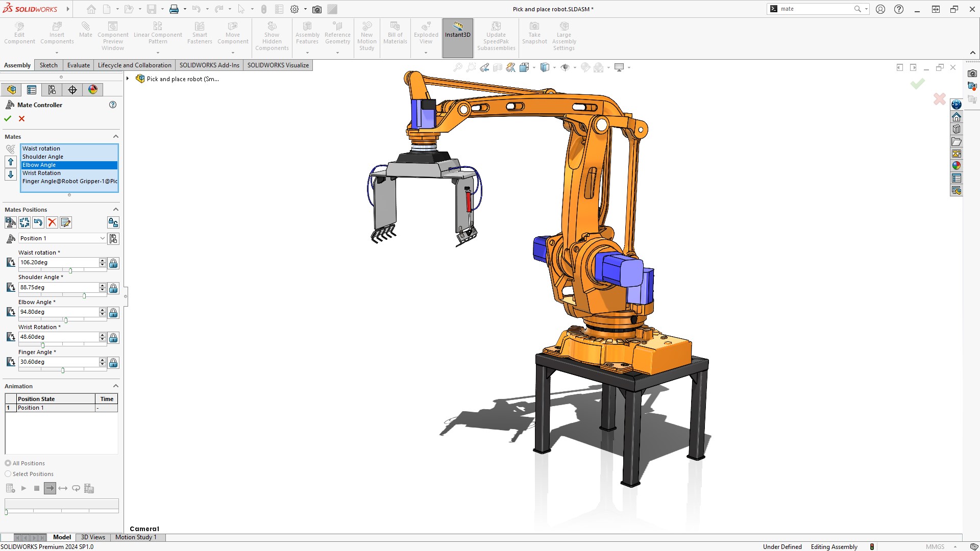980x551 pixels.
Task: Switch to the Motion Study 1 tab
Action: pyautogui.click(x=135, y=536)
